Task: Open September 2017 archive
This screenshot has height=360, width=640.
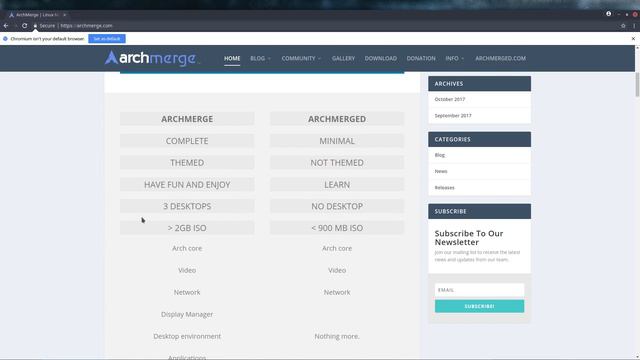Action: point(453,116)
